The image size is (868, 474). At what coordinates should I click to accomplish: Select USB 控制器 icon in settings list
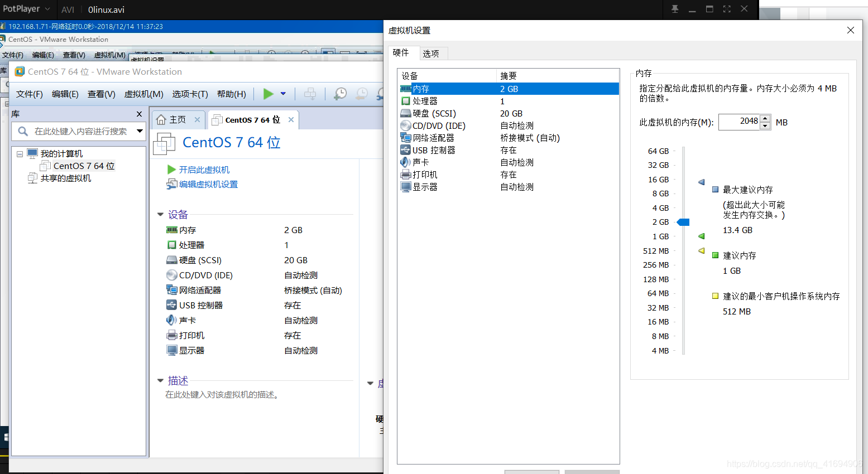pyautogui.click(x=406, y=150)
